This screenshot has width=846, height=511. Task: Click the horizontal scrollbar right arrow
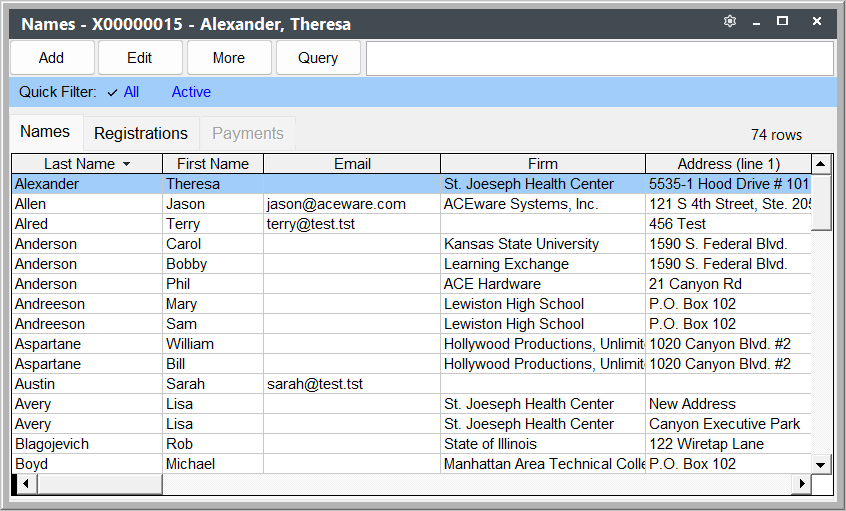click(x=802, y=483)
